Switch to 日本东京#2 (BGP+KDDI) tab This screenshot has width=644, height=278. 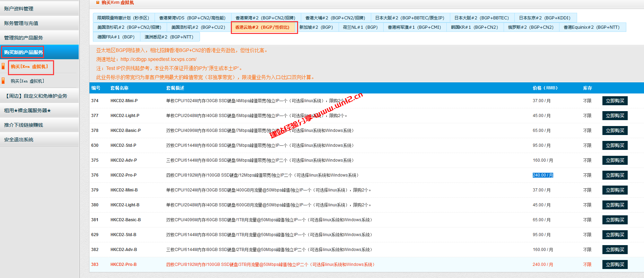coord(545,18)
